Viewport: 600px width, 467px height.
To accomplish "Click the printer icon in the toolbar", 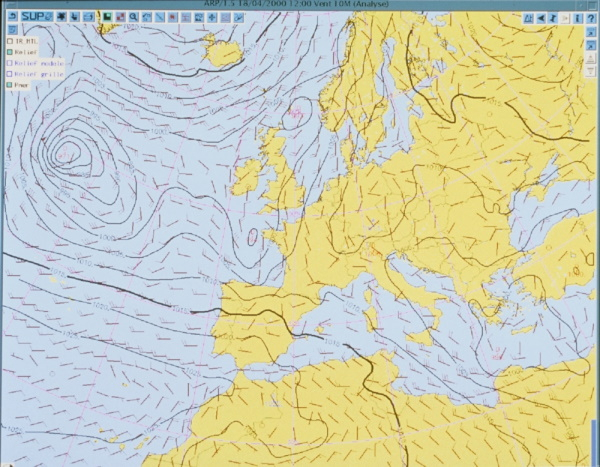I will point(90,18).
